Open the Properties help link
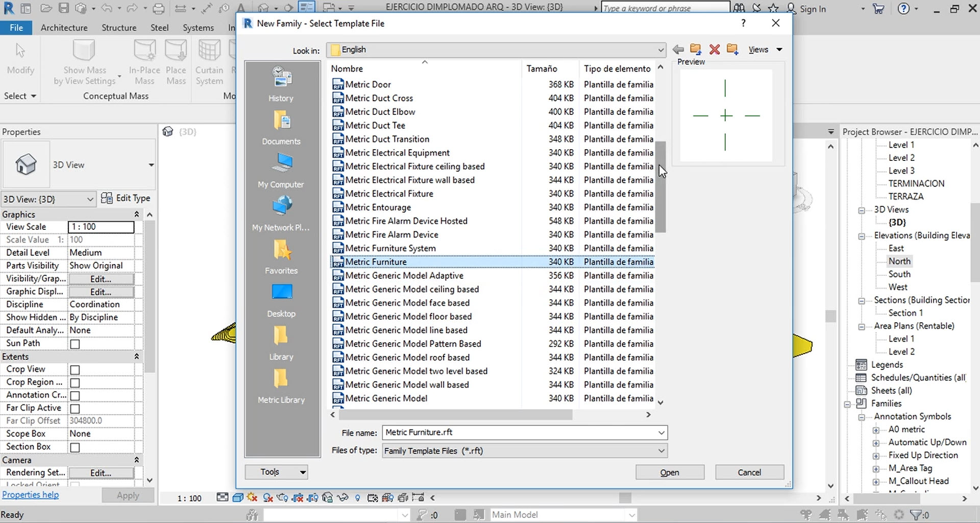This screenshot has height=523, width=980. pos(31,494)
